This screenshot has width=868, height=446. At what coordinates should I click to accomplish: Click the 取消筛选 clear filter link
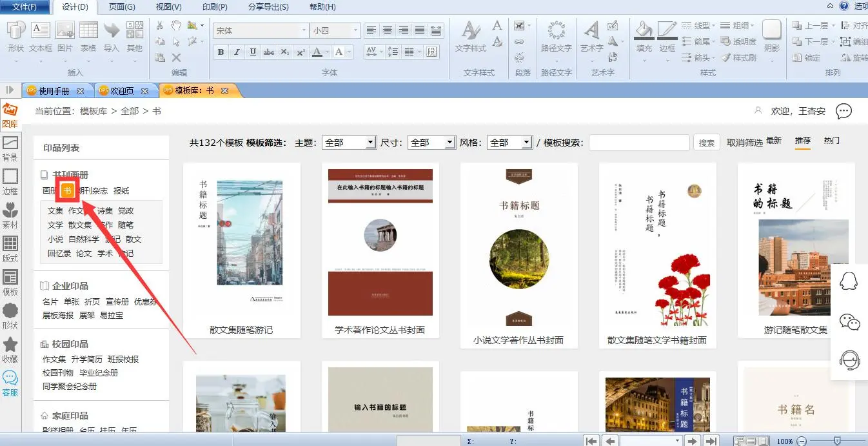tap(744, 143)
